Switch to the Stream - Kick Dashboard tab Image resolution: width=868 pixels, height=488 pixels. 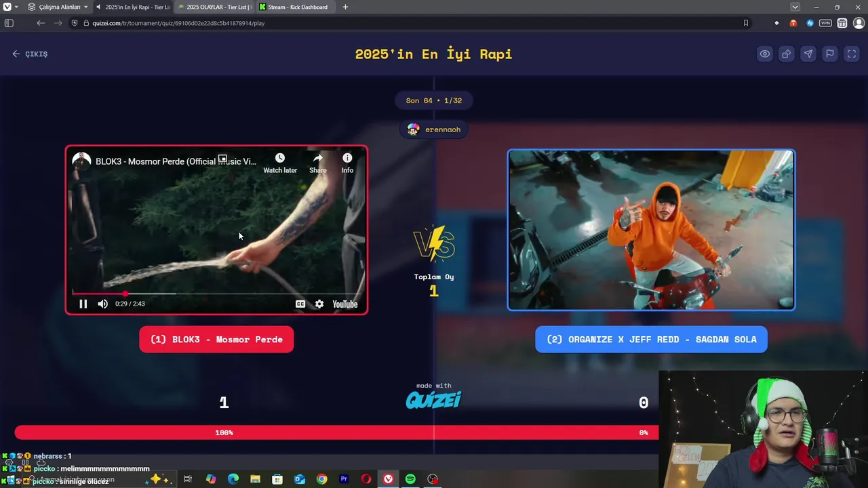point(296,7)
